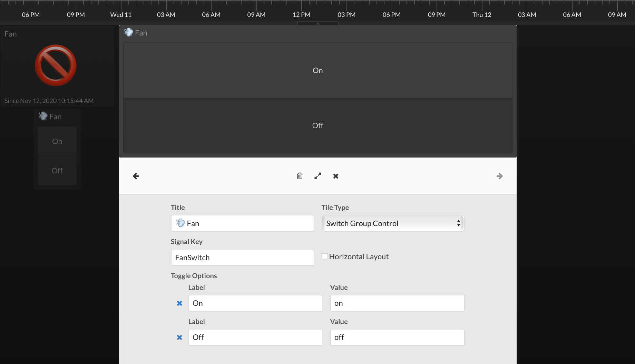Click the second Label field with Off
The image size is (635, 364).
tap(255, 337)
